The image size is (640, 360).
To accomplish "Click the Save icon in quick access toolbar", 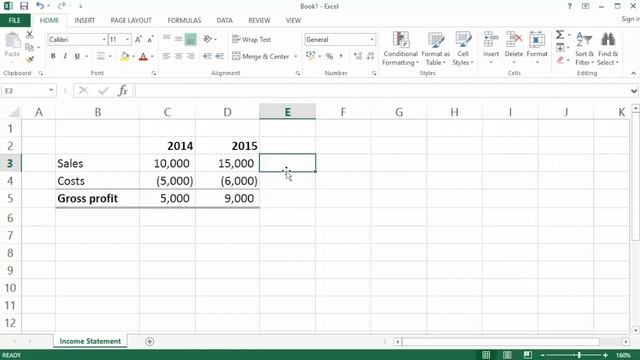I will pyautogui.click(x=24, y=6).
